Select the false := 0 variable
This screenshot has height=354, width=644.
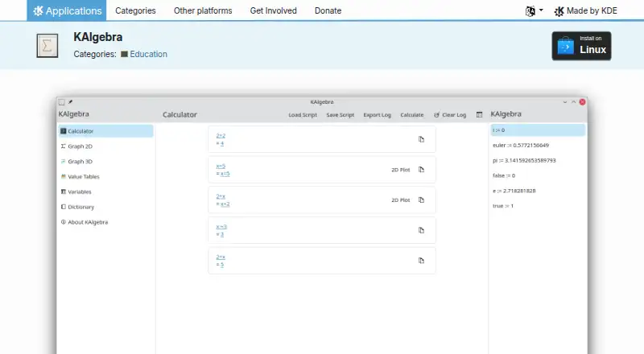538,175
